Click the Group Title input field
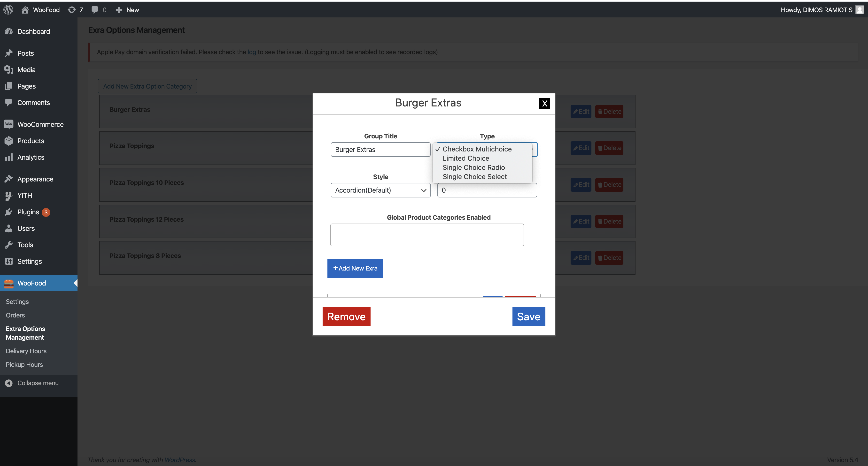The image size is (868, 466). click(380, 150)
